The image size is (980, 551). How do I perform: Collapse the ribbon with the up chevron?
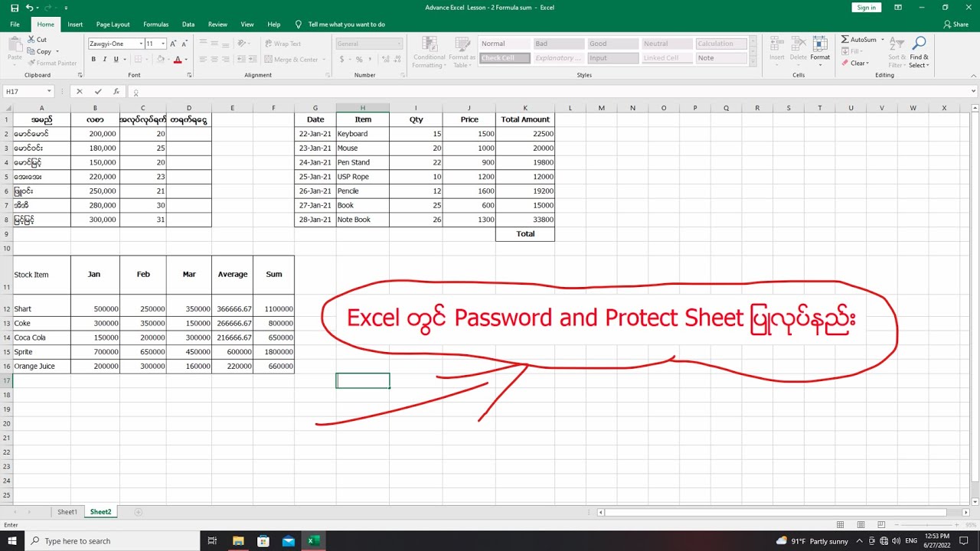(973, 75)
